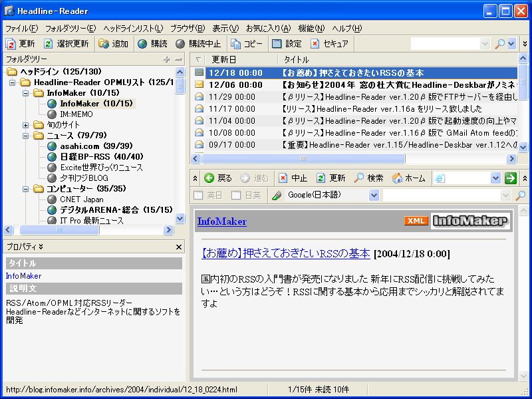Collapse the ニュース folder in the tree
Viewport: 532px width, 399px height.
pos(26,136)
